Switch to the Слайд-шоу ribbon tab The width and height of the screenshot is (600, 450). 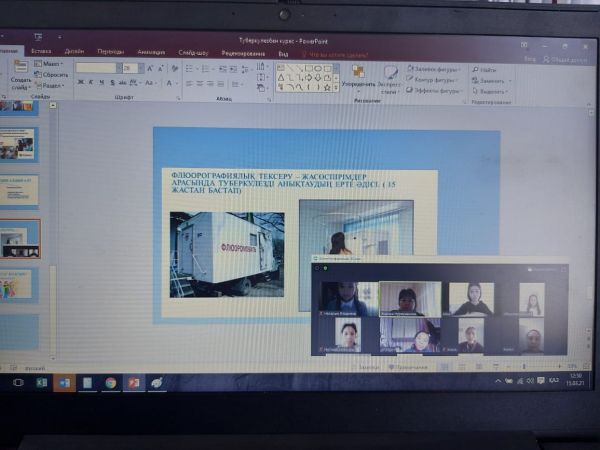click(194, 50)
